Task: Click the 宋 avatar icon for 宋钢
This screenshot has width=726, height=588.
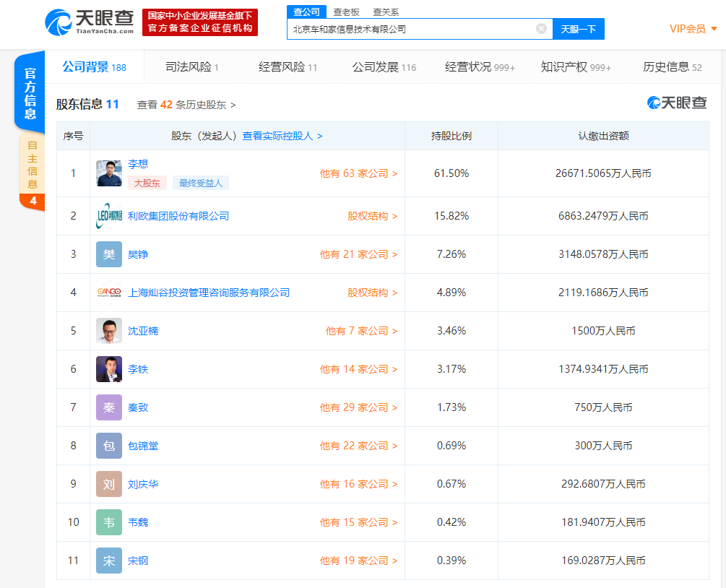Action: pos(109,561)
